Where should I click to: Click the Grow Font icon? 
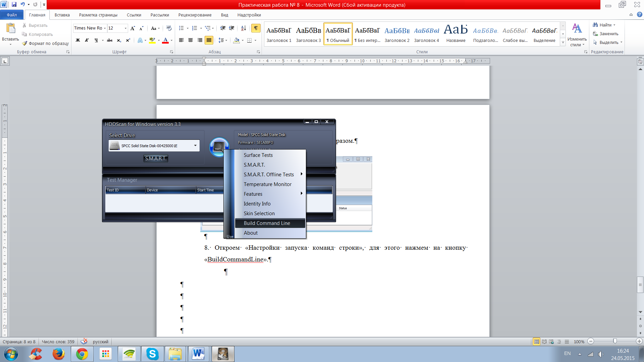133,28
